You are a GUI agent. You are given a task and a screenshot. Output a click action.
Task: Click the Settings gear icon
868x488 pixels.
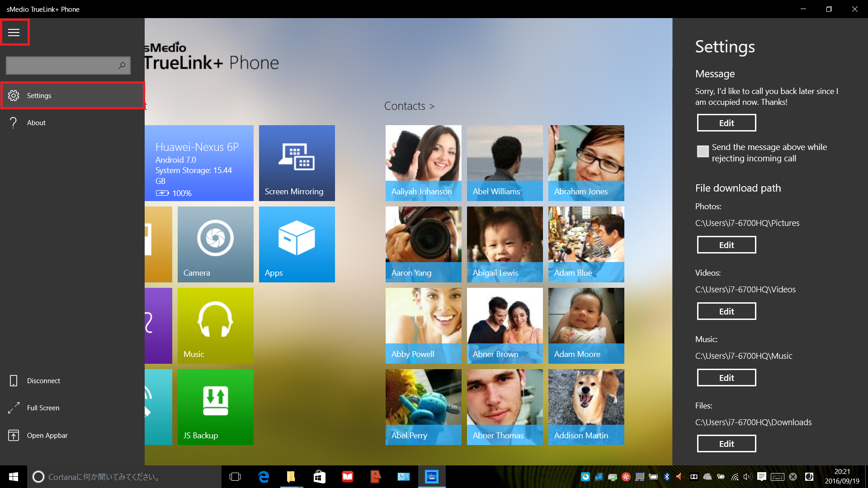(14, 95)
